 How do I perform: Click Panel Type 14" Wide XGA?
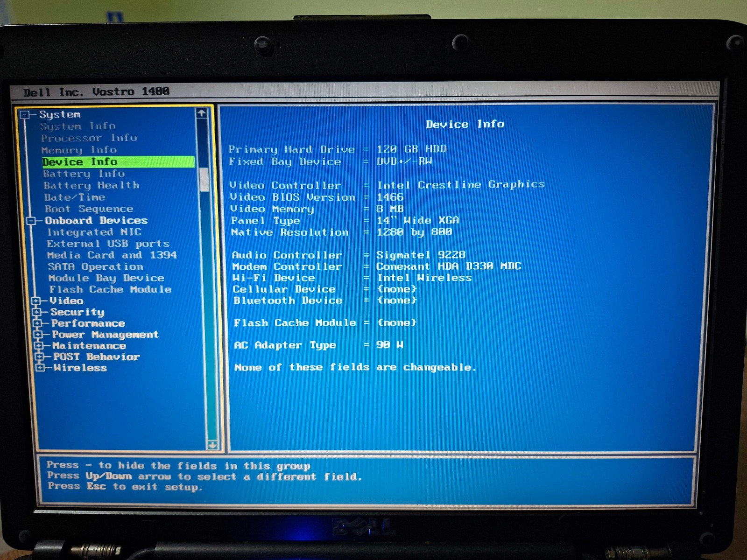coord(418,220)
